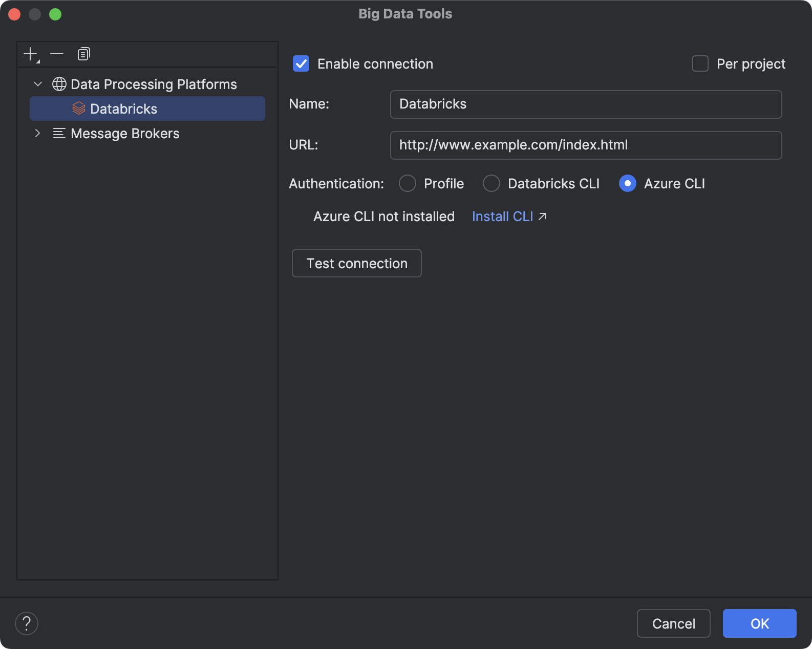Viewport: 812px width, 649px height.
Task: Click into the URL input field
Action: click(586, 145)
